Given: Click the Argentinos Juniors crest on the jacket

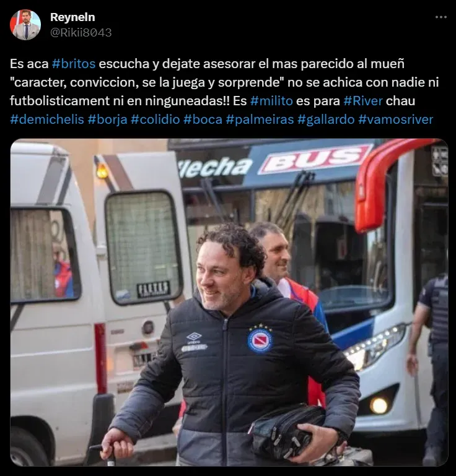Looking at the screenshot, I should (260, 340).
